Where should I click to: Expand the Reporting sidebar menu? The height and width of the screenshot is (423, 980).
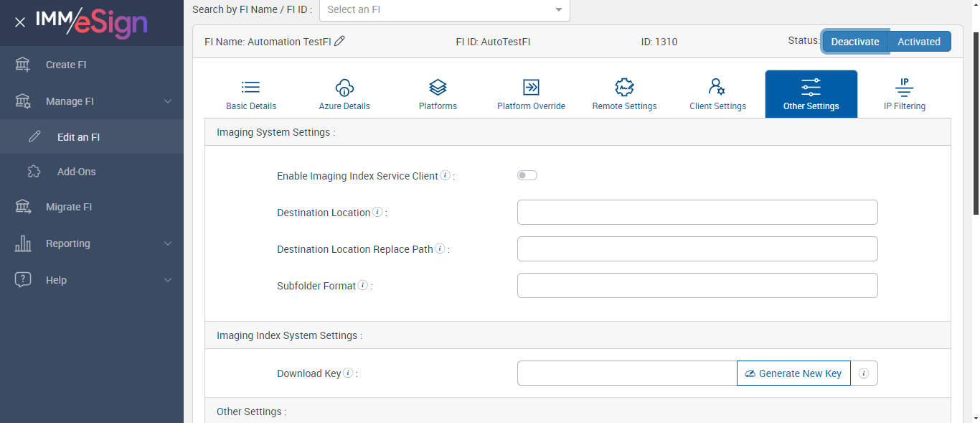(x=92, y=243)
